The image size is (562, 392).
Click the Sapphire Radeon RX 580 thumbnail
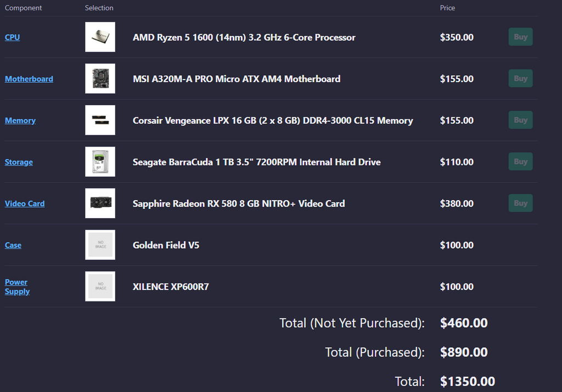click(100, 203)
